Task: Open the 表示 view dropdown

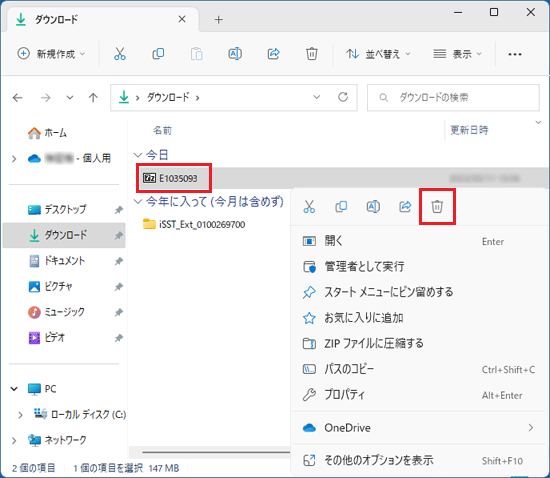Action: (457, 54)
